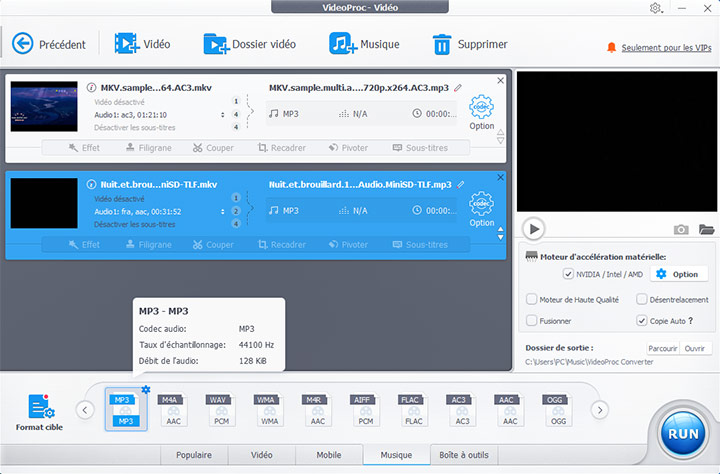
Task: Choose the M4R AAC ringtone format
Action: tap(317, 410)
